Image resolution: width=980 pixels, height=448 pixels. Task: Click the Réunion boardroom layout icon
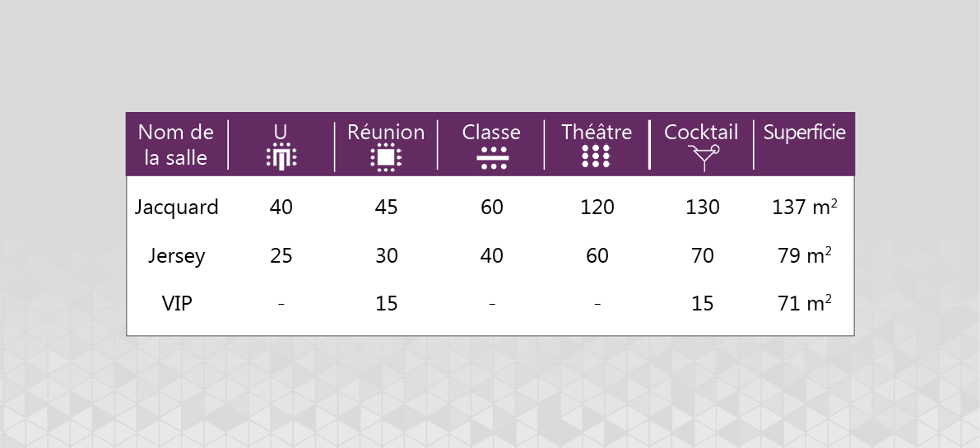click(x=386, y=156)
